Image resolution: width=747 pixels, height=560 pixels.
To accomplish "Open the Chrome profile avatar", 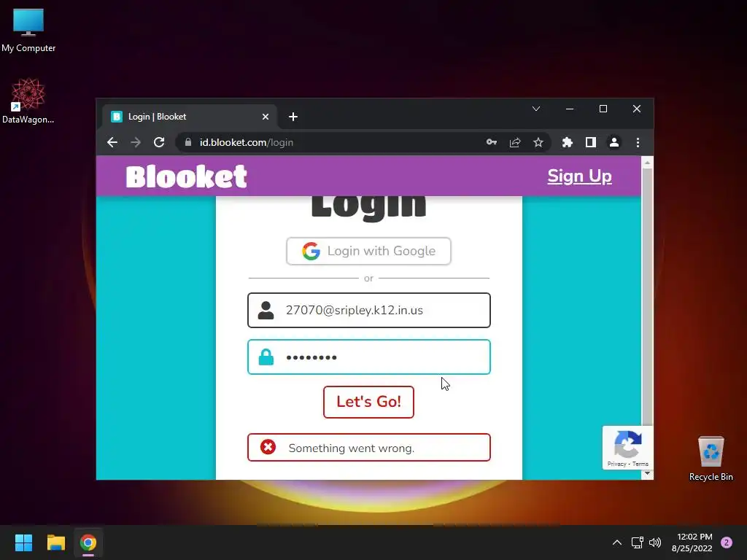I will point(614,142).
